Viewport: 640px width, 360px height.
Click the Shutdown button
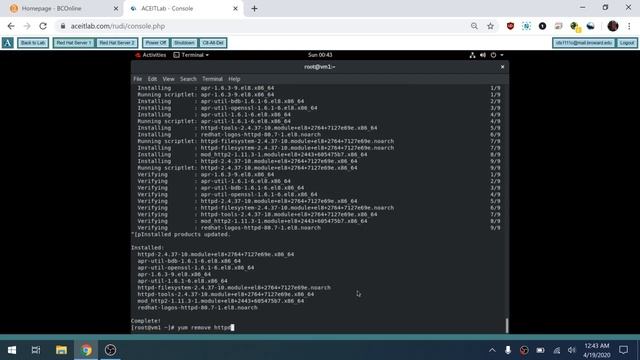tap(184, 43)
